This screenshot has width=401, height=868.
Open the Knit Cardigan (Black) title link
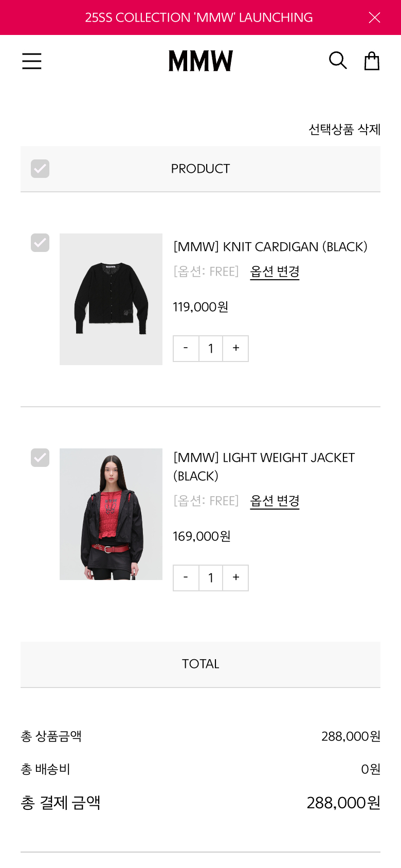270,247
